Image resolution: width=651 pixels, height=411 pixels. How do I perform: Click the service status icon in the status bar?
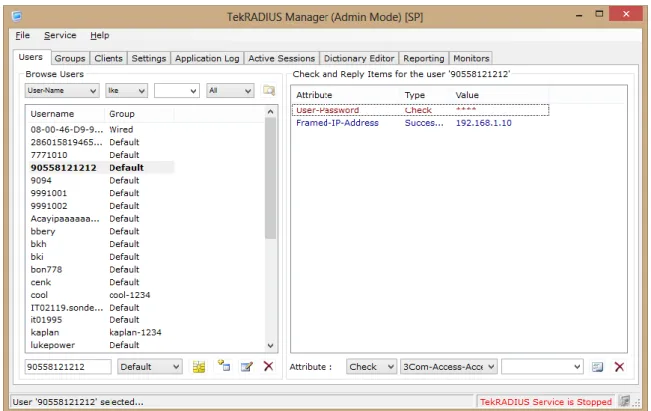tap(624, 401)
